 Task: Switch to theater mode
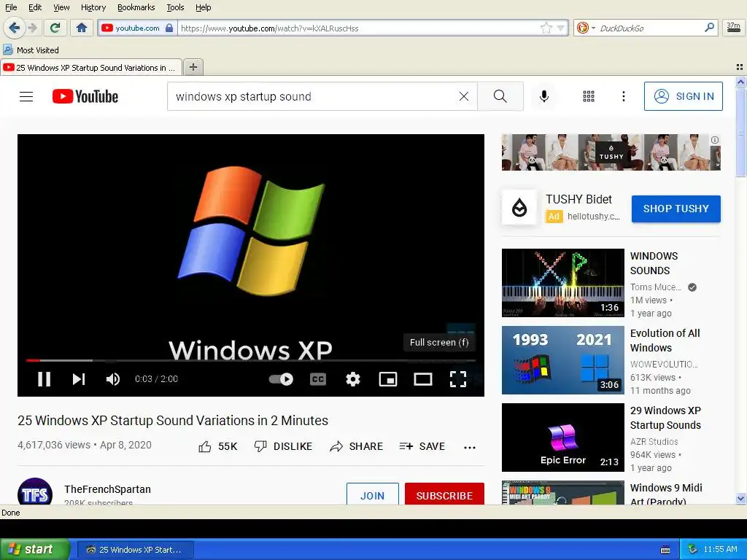(423, 379)
